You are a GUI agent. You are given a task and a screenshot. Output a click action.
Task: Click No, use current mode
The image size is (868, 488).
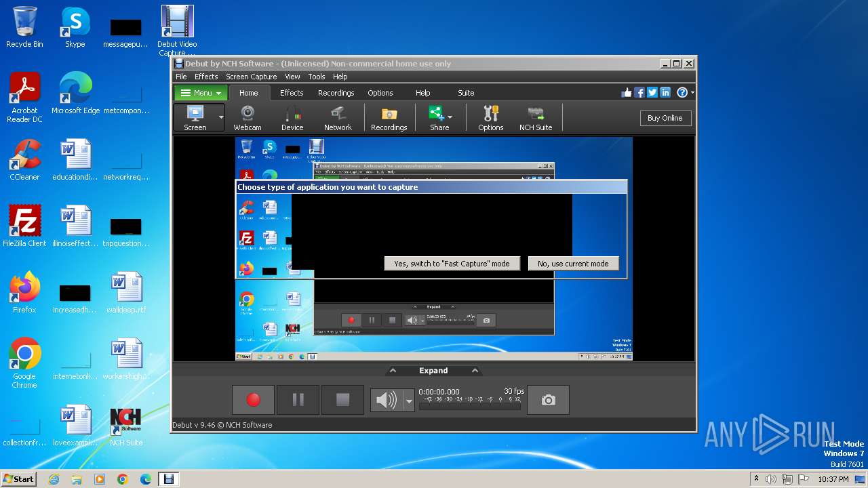click(x=573, y=264)
